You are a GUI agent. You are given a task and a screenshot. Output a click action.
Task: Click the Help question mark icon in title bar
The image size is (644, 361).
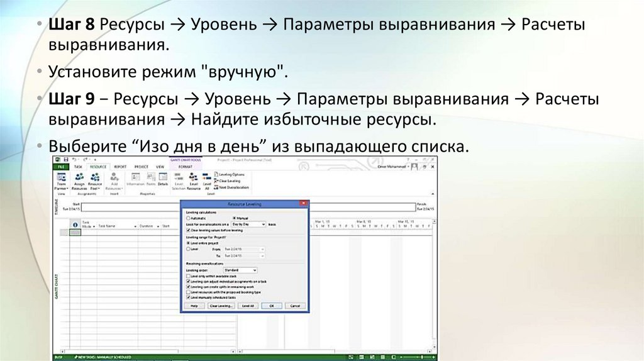(408, 159)
